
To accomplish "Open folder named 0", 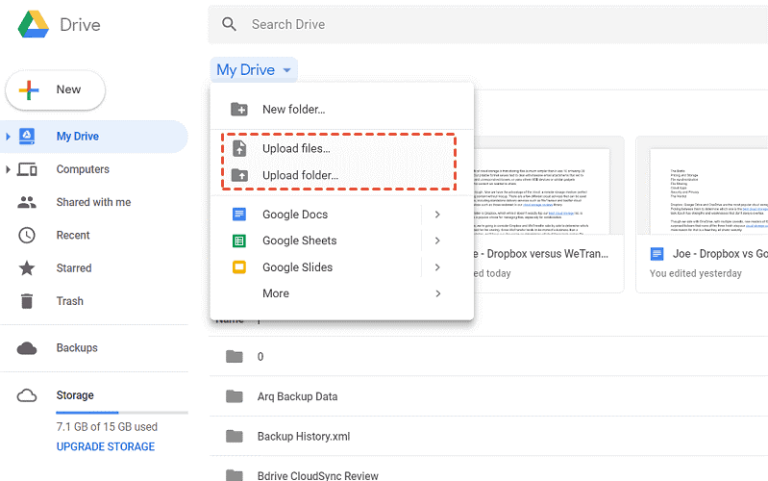I will tap(488, 357).
